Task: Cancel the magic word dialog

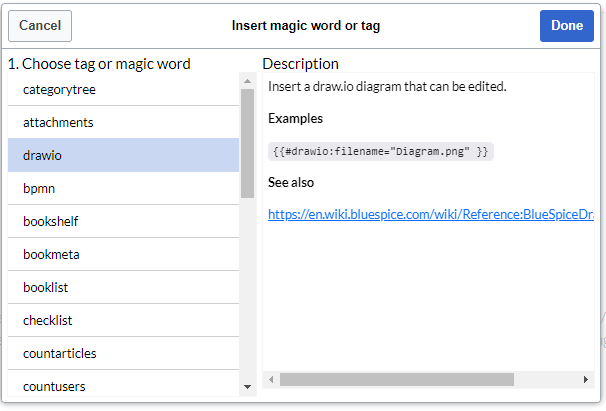Action: pos(40,26)
